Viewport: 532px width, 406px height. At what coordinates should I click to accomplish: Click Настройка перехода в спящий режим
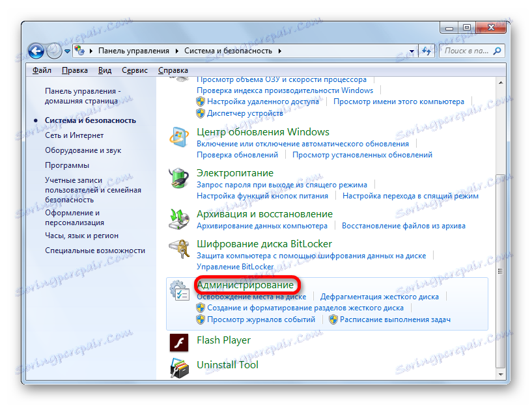(x=410, y=196)
